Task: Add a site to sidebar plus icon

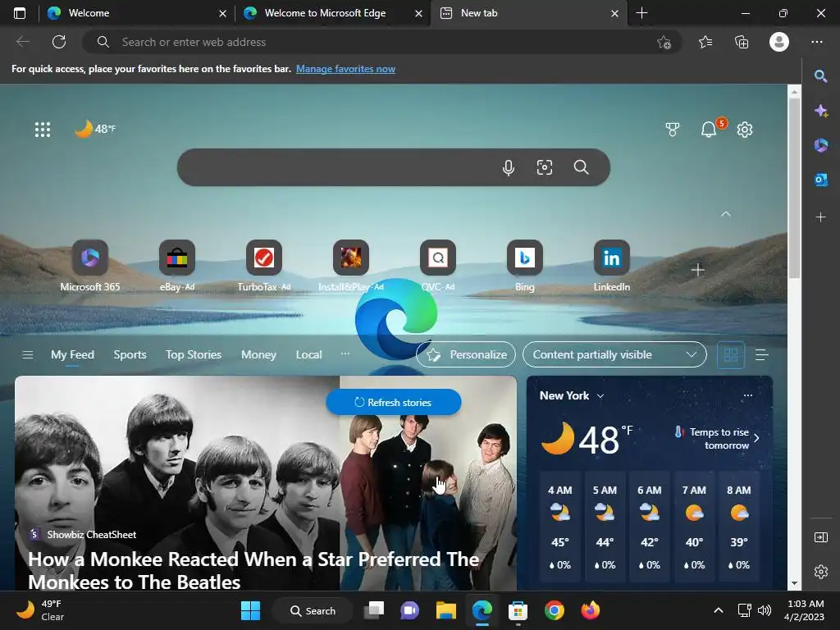Action: pos(820,217)
